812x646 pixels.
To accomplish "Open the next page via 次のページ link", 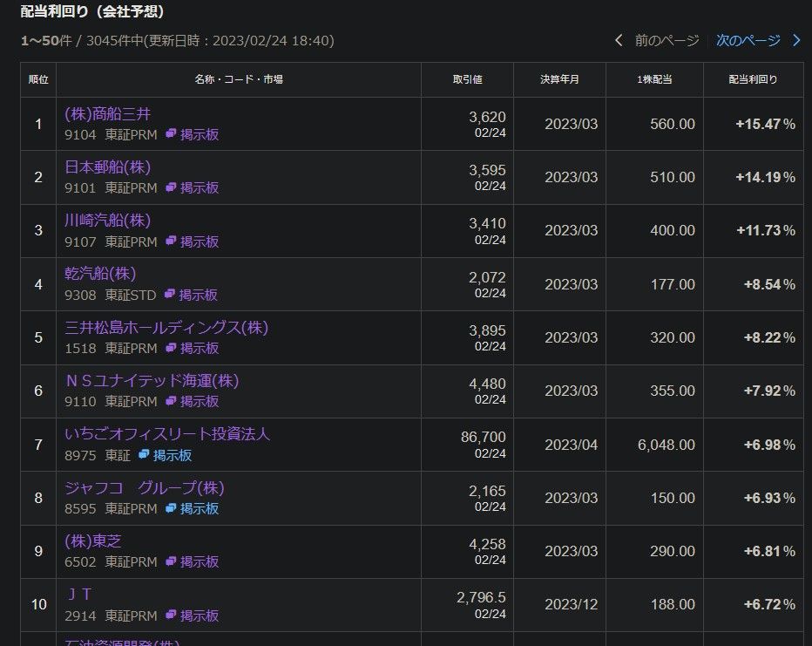I will [750, 40].
